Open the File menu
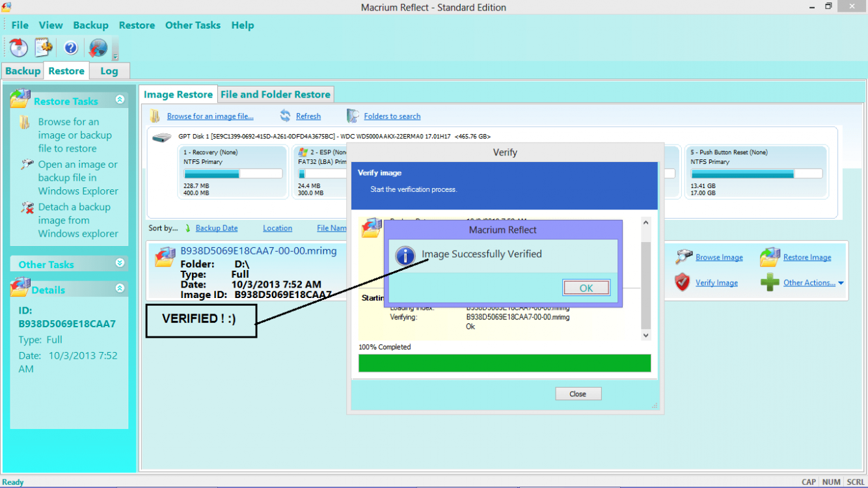 [20, 25]
